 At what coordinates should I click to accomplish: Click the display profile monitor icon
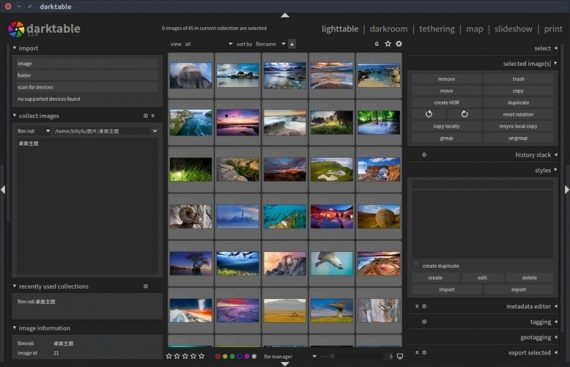(400, 356)
